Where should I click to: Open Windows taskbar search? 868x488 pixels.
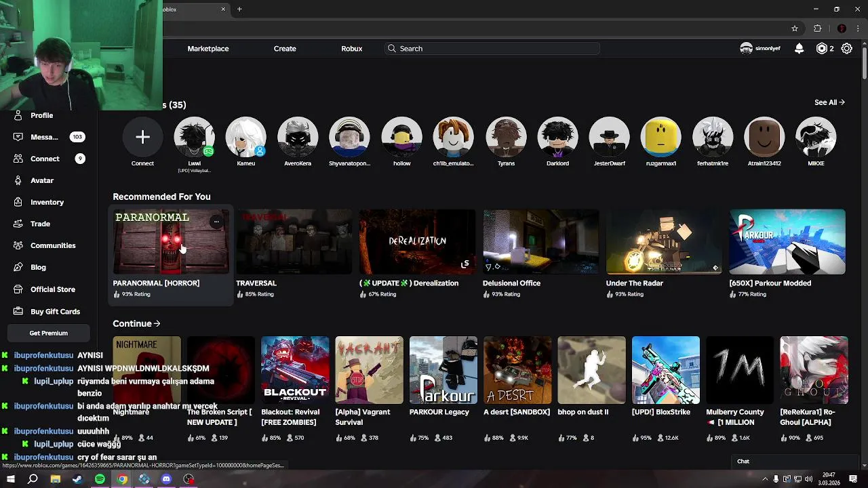point(33,479)
